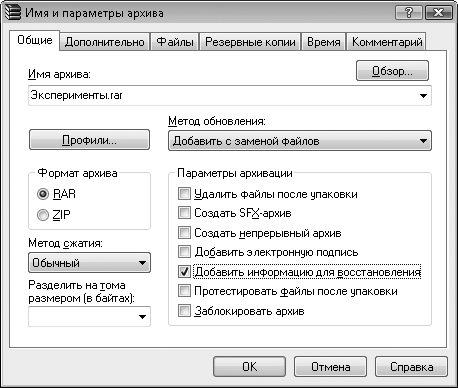Select the RAR archive format
The height and width of the screenshot is (388, 458).
43,194
